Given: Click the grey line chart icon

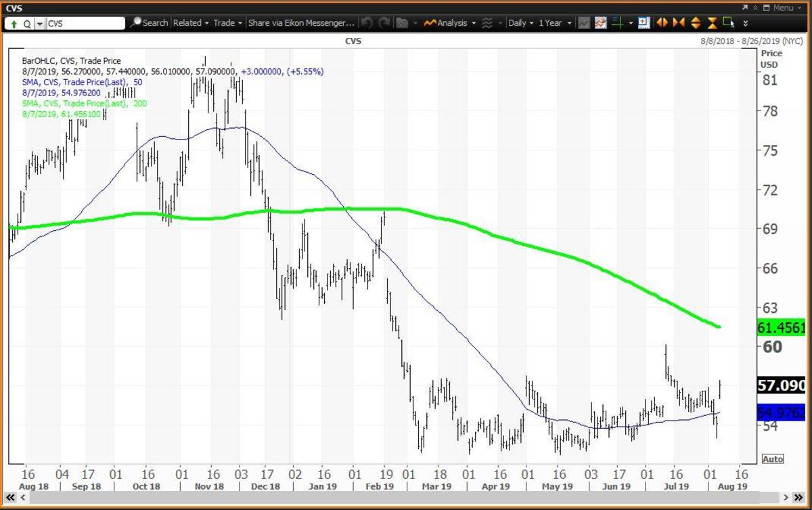Looking at the screenshot, I should (583, 23).
